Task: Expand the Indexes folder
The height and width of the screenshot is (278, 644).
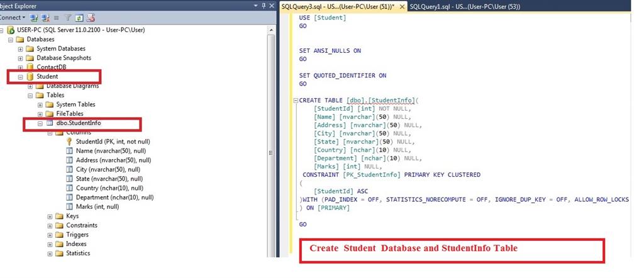Action: 50,244
